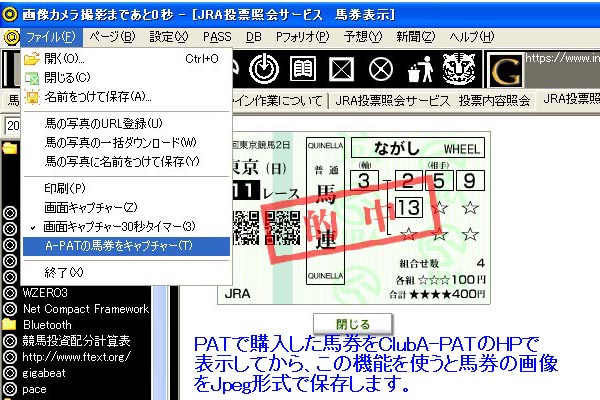The height and width of the screenshot is (400, 600).
Task: Click the trash disposal person icon
Action: point(421,69)
